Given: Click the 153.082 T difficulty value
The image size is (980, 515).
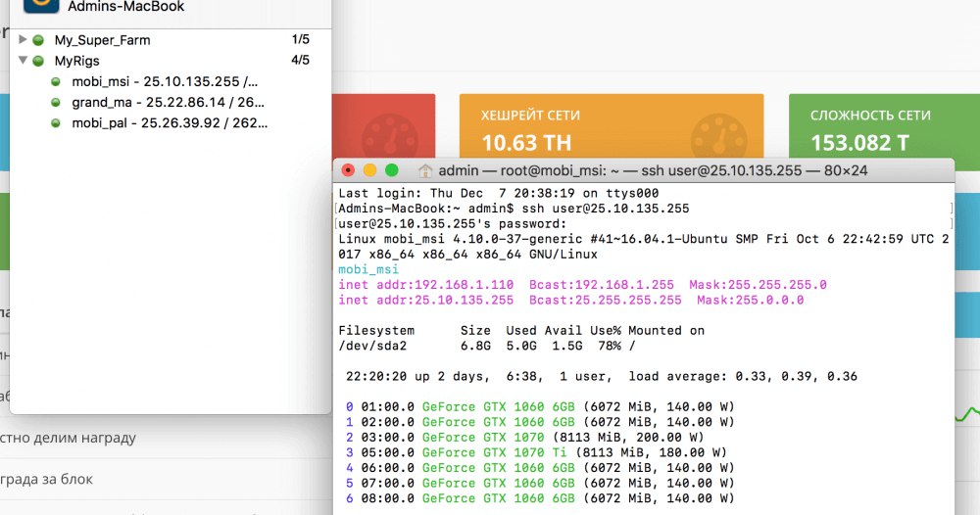Looking at the screenshot, I should pyautogui.click(x=860, y=143).
